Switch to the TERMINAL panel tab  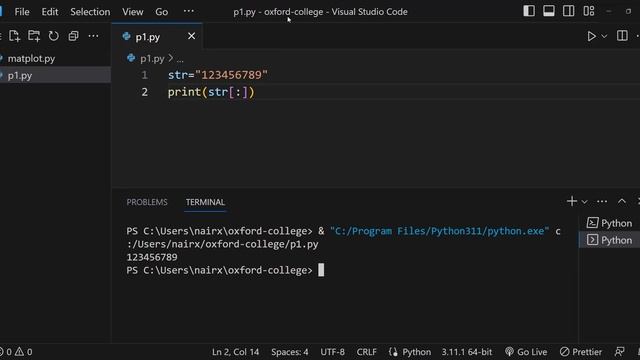205,202
